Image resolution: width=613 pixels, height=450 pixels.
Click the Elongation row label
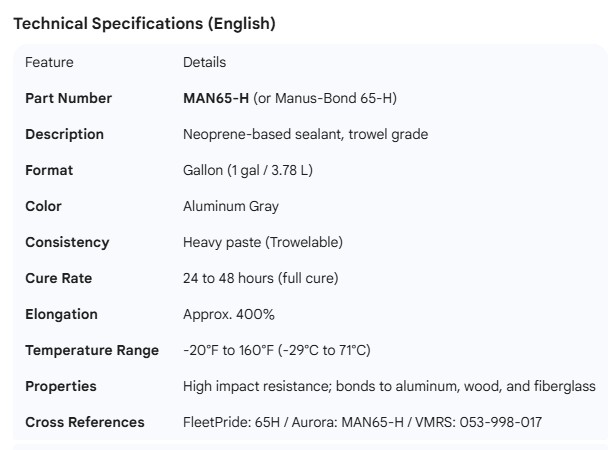61,314
